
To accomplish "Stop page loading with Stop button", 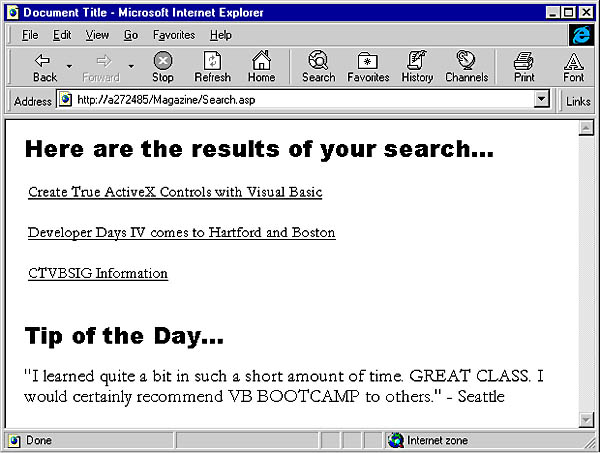I will coord(163,68).
